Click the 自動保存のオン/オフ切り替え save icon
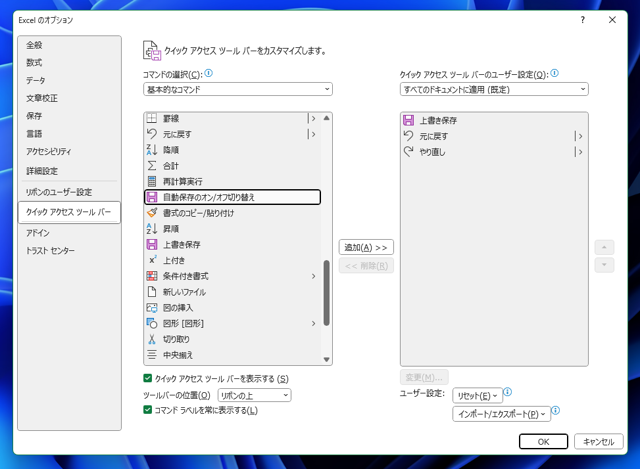Viewport: 640px width, 469px height. 152,197
